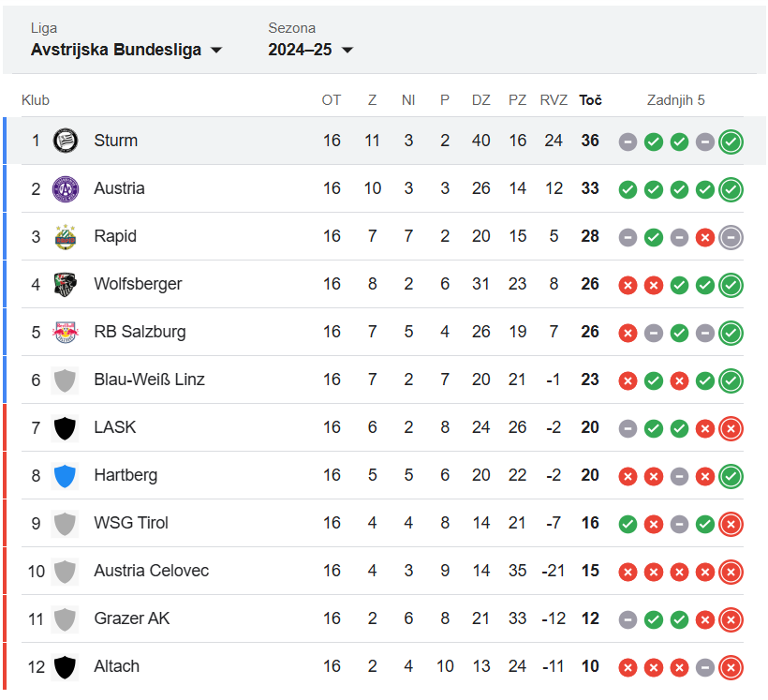
Task: Click LASK's latest match loss indicator
Action: tap(731, 428)
